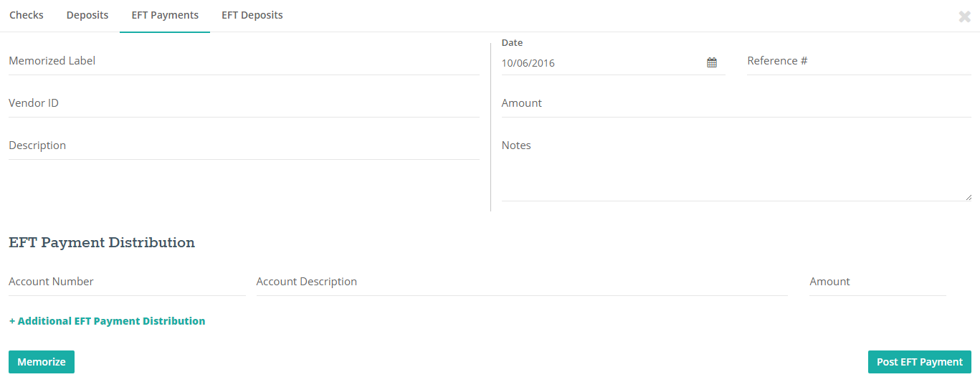Add an Additional EFT Payment Distribution
The height and width of the screenshot is (382, 980).
click(x=107, y=321)
